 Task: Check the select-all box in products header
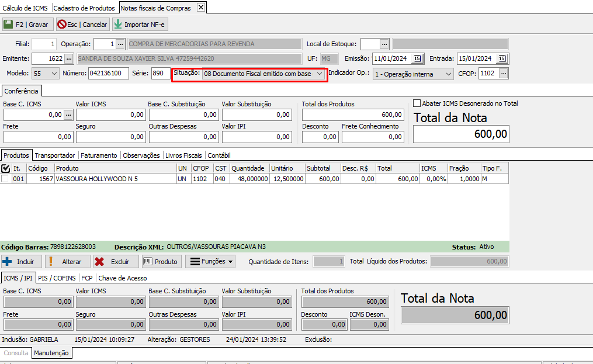tap(6, 168)
